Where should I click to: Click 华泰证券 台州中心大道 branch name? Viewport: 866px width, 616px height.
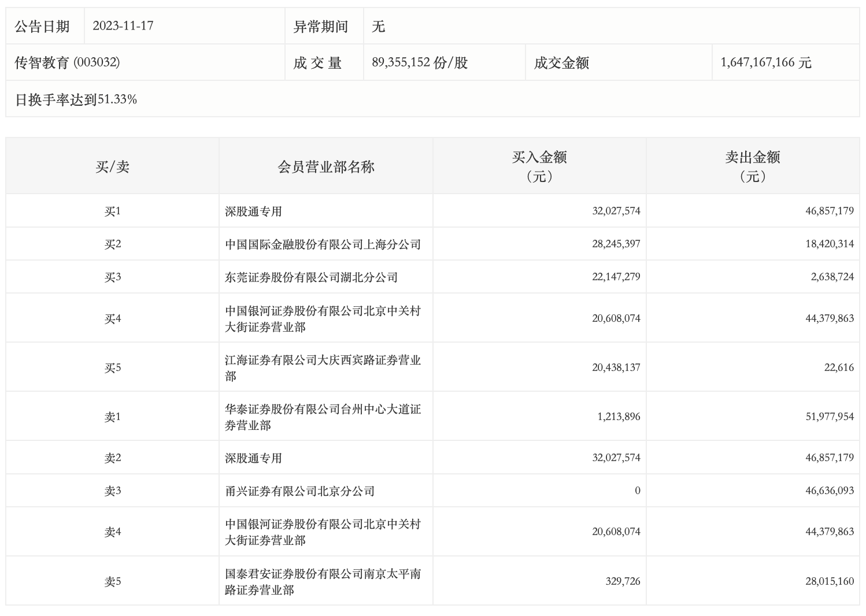[x=323, y=417]
